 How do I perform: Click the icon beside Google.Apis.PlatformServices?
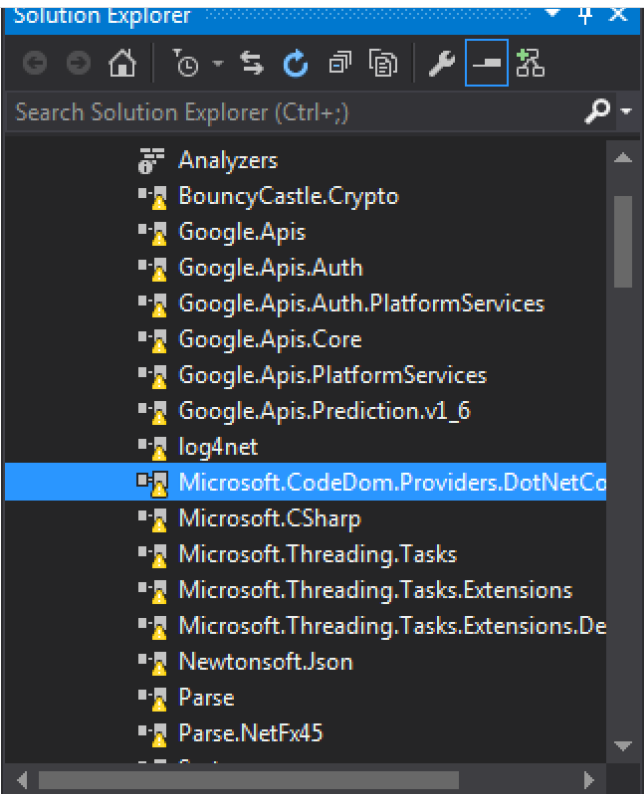click(x=152, y=377)
